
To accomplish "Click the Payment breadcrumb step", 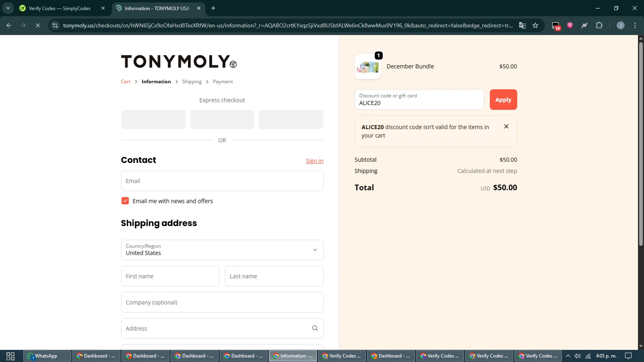I will pos(223,81).
